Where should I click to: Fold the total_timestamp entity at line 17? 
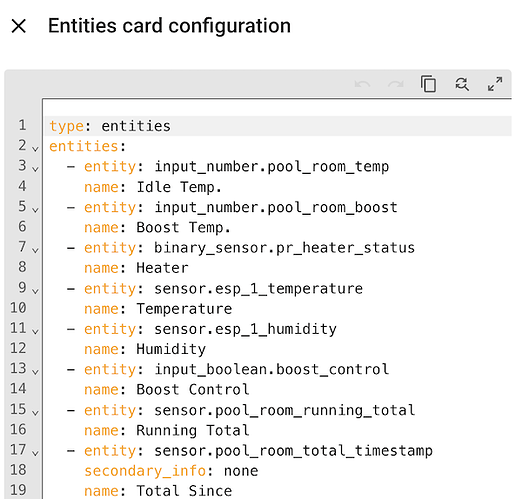coord(35,453)
